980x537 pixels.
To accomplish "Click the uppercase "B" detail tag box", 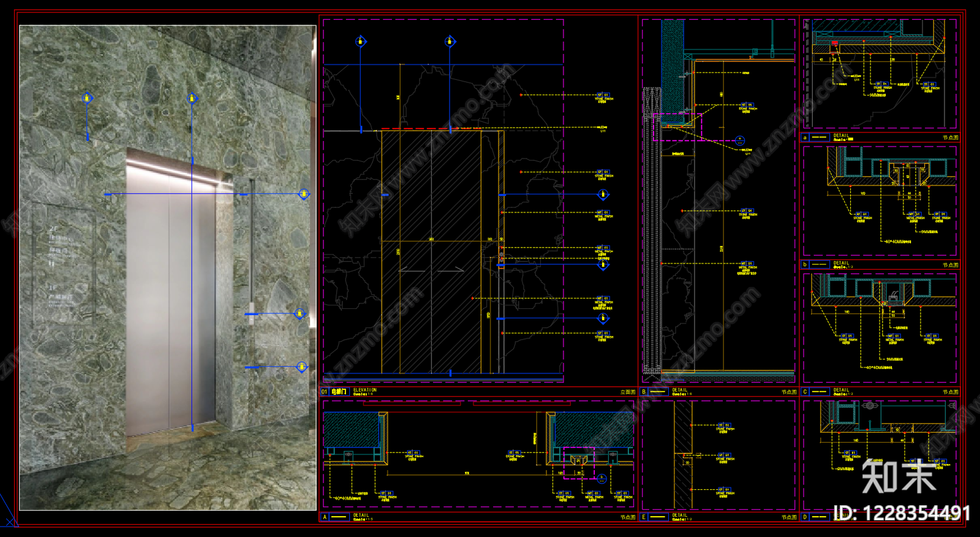I will (644, 392).
